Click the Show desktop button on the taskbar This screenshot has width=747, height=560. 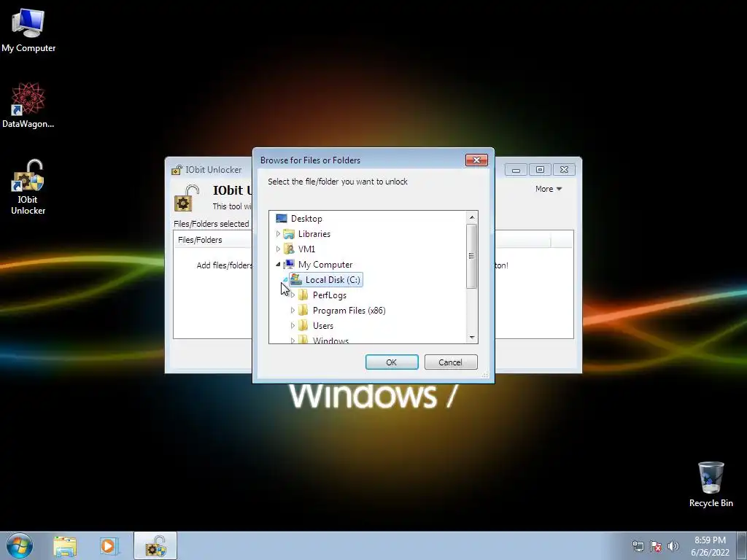(742, 546)
